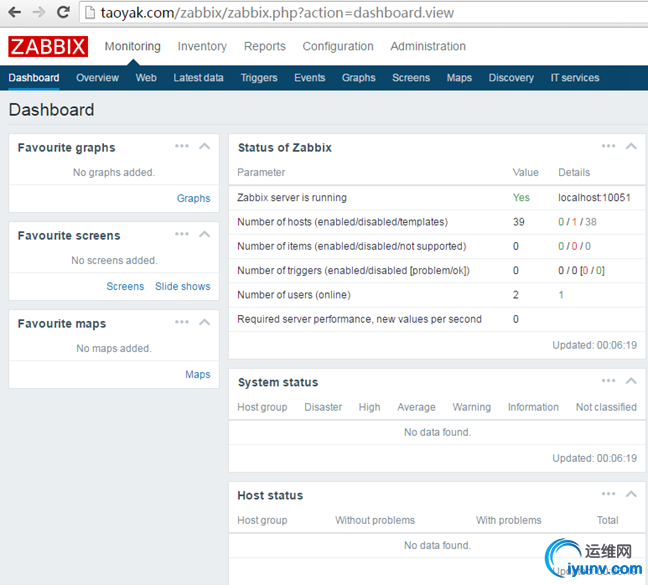Follow the Screens link in Favourite screens
Image resolution: width=648 pixels, height=585 pixels.
125,286
